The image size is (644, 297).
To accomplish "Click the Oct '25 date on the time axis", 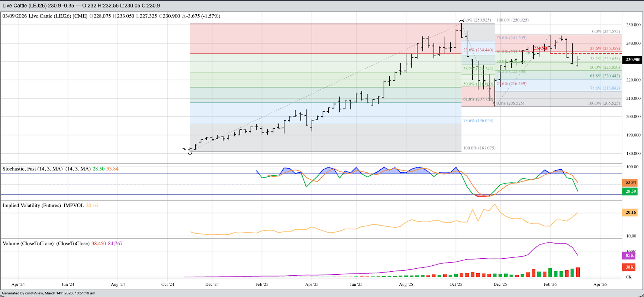I will coord(456,284).
